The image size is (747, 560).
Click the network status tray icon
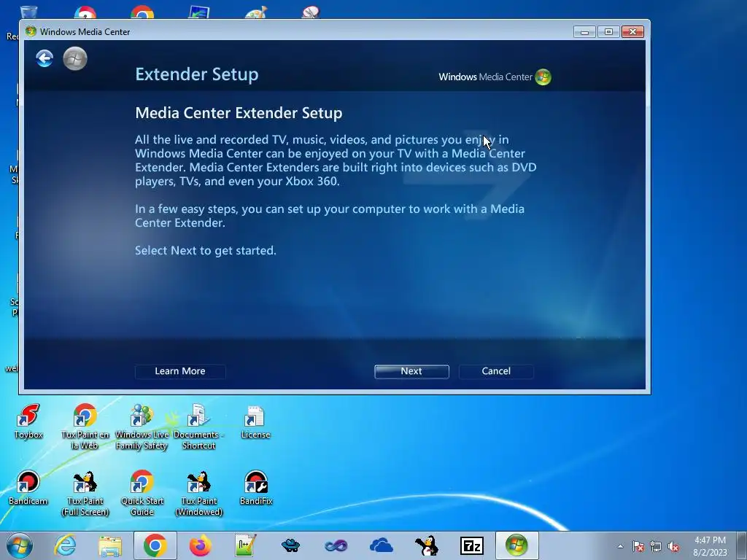pos(656,546)
